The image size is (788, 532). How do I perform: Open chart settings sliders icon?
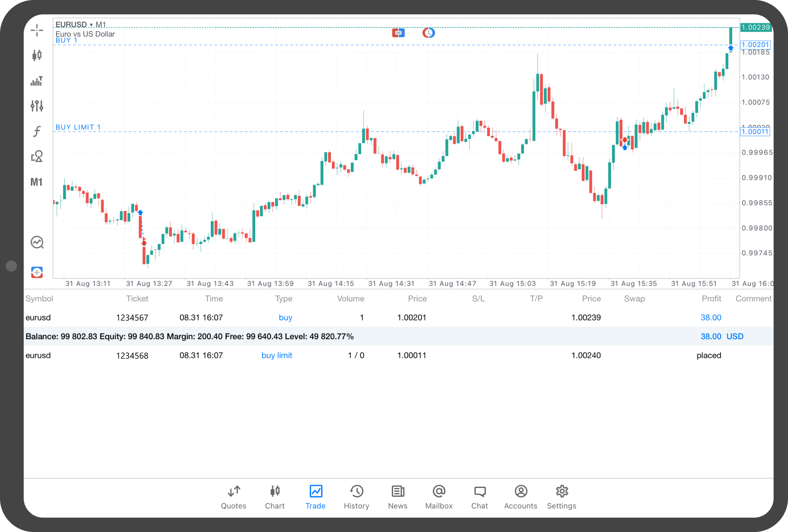click(37, 106)
